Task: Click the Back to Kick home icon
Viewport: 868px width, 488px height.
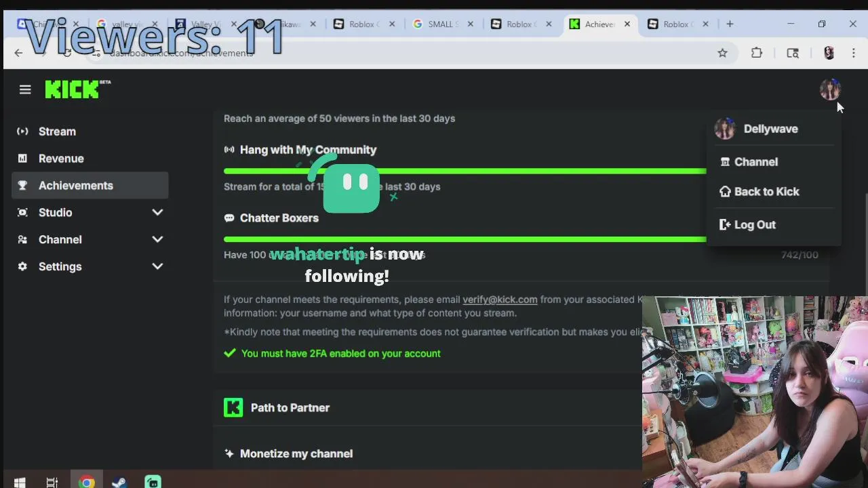Action: coord(725,192)
